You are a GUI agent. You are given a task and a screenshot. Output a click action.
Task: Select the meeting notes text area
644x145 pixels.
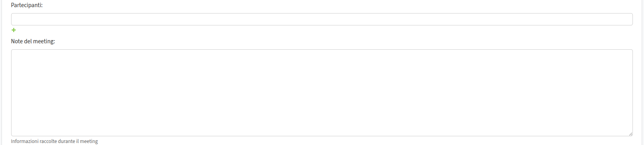[322, 93]
